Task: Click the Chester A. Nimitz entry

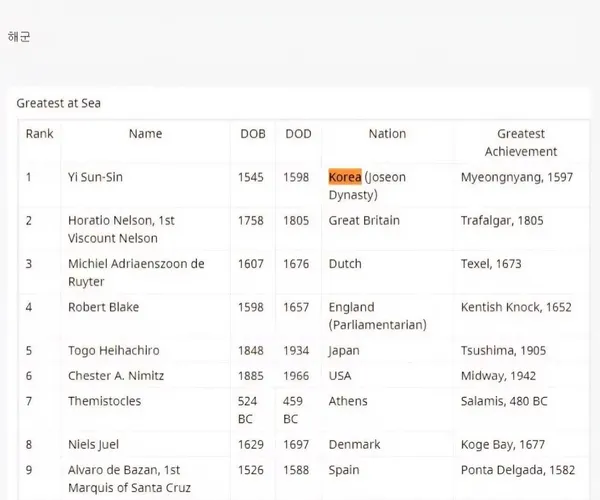Action: pyautogui.click(x=116, y=376)
